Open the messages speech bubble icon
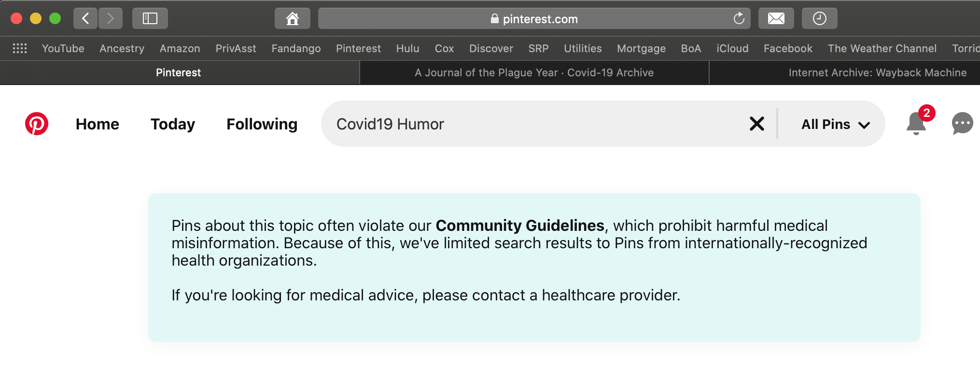The image size is (980, 368). [962, 124]
